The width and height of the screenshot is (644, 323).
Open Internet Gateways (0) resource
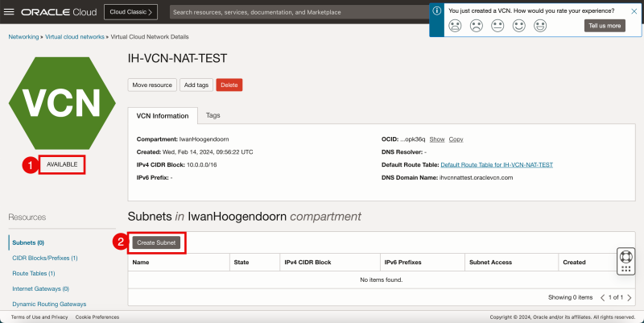click(41, 289)
